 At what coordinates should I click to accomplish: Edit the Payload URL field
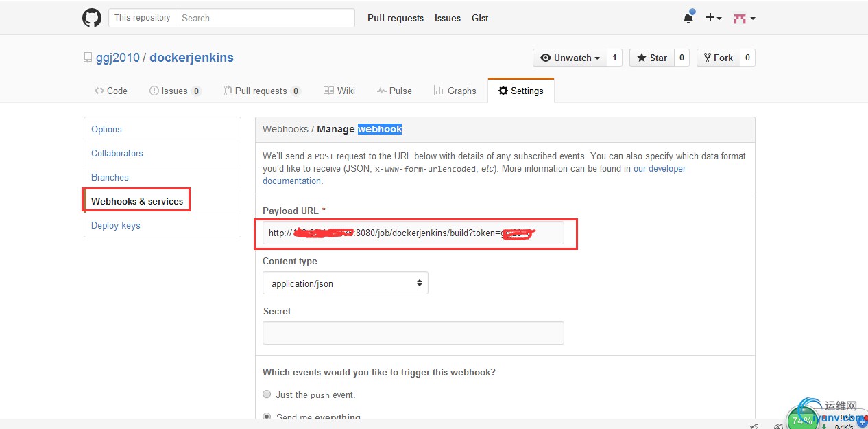(413, 233)
